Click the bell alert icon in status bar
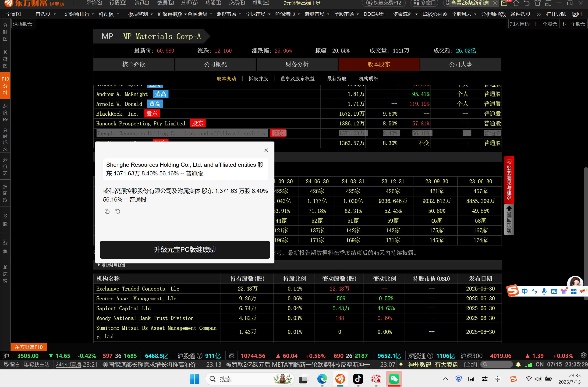Viewport: 588px width, 387px height. (x=518, y=365)
